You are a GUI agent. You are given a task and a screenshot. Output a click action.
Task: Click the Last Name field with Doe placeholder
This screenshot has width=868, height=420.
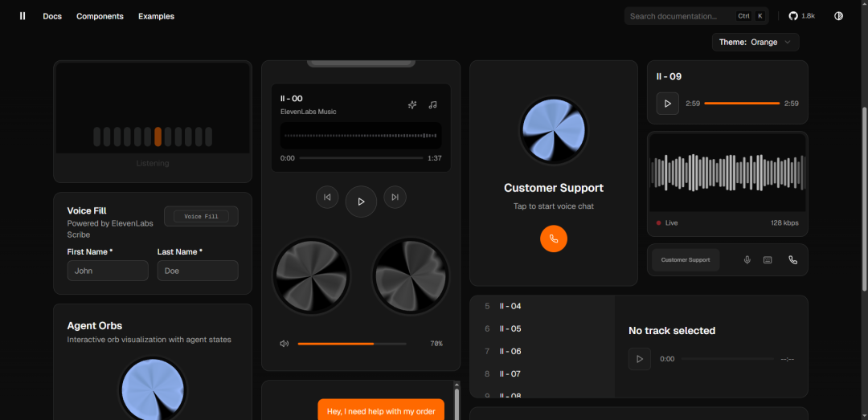coord(198,271)
